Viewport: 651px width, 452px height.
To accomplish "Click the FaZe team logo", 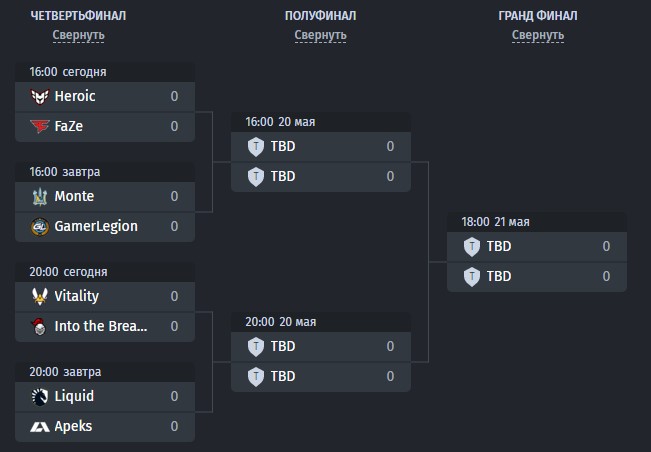I will [40, 126].
